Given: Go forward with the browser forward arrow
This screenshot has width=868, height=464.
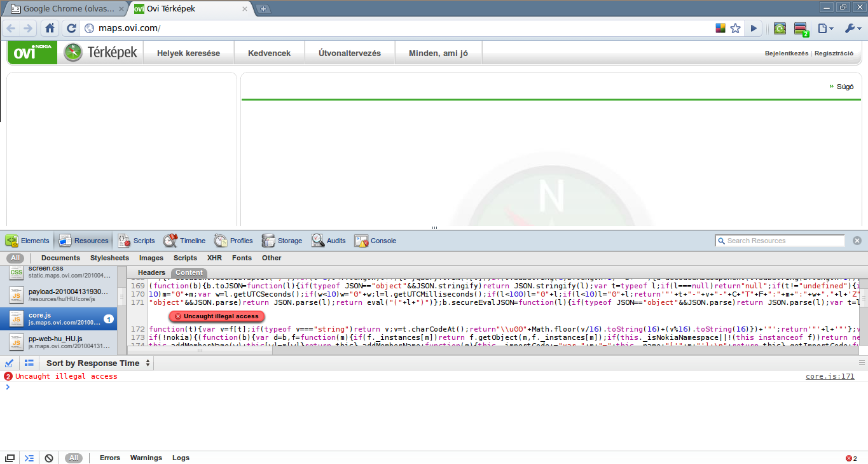Looking at the screenshot, I should pyautogui.click(x=28, y=29).
